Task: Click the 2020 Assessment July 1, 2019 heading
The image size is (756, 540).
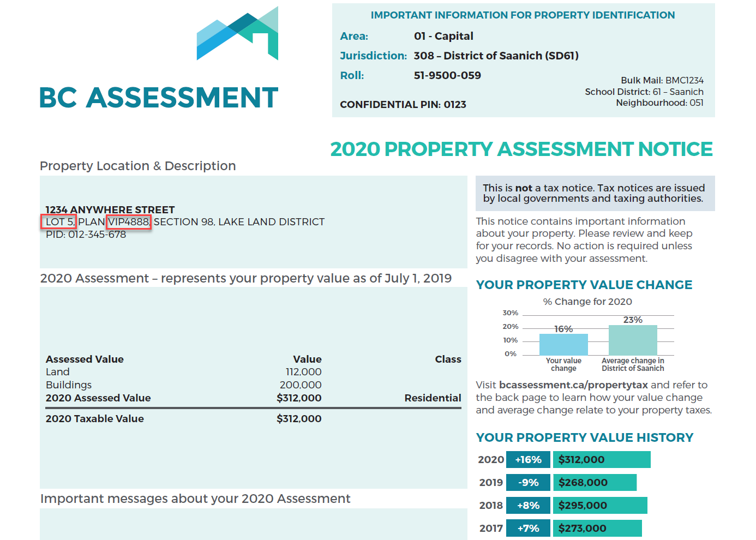Action: [x=246, y=278]
